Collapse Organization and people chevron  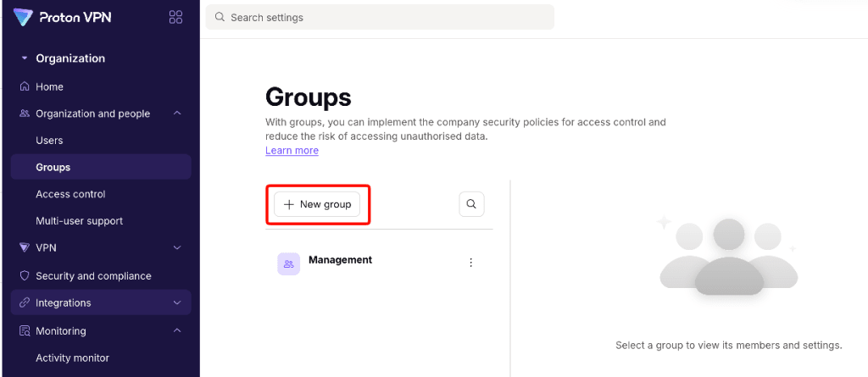coord(177,114)
